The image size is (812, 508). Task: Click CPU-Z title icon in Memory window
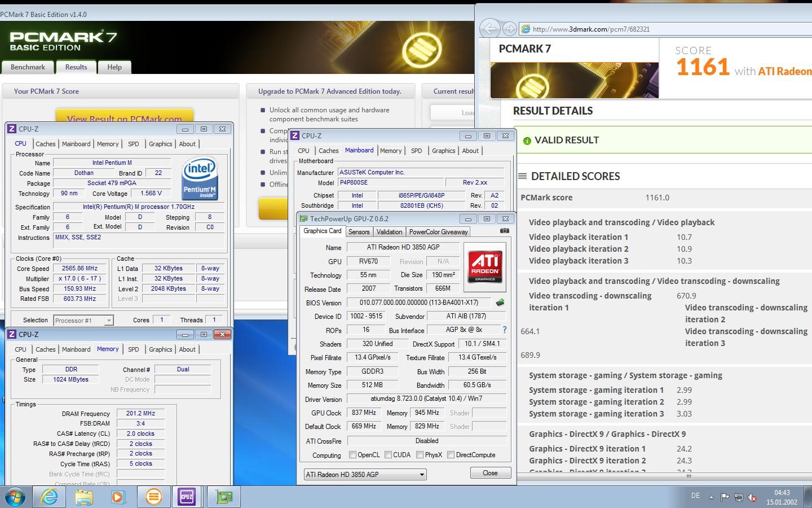[x=12, y=334]
